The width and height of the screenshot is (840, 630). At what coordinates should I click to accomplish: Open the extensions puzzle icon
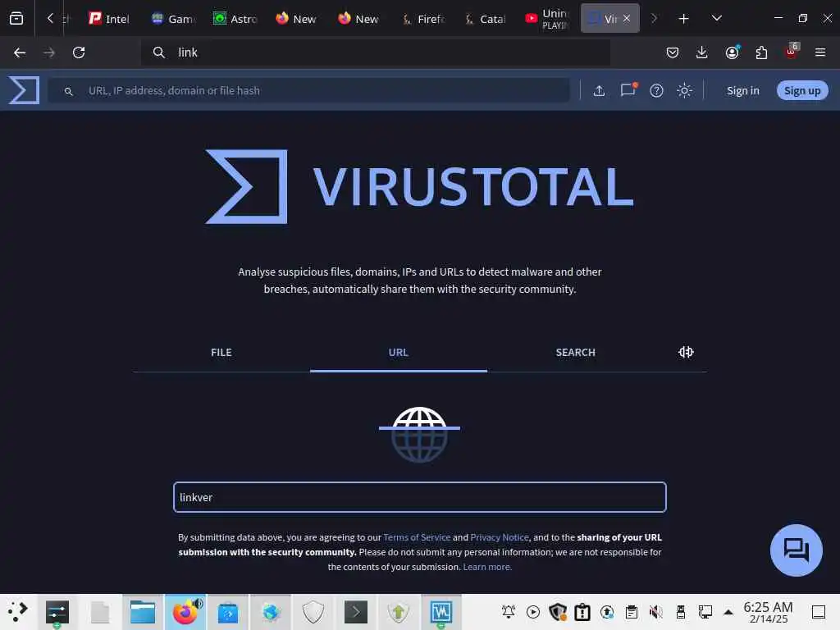click(761, 52)
